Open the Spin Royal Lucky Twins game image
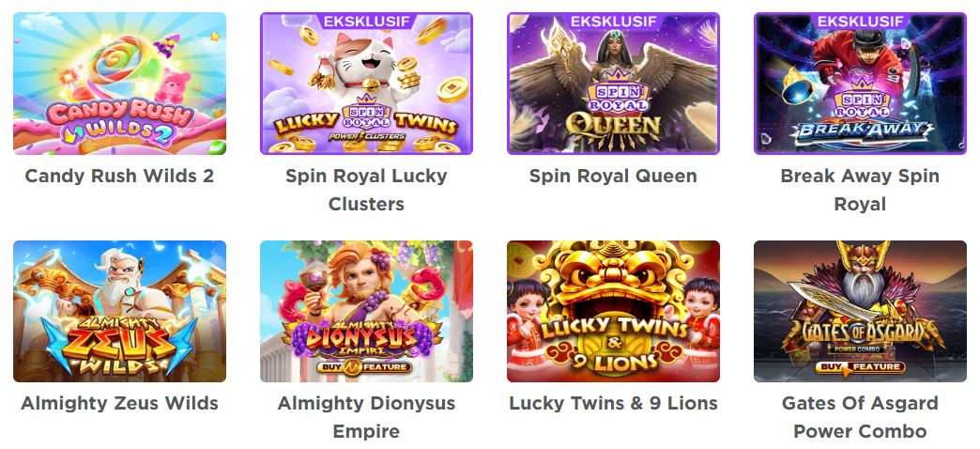980x449 pixels. (366, 84)
